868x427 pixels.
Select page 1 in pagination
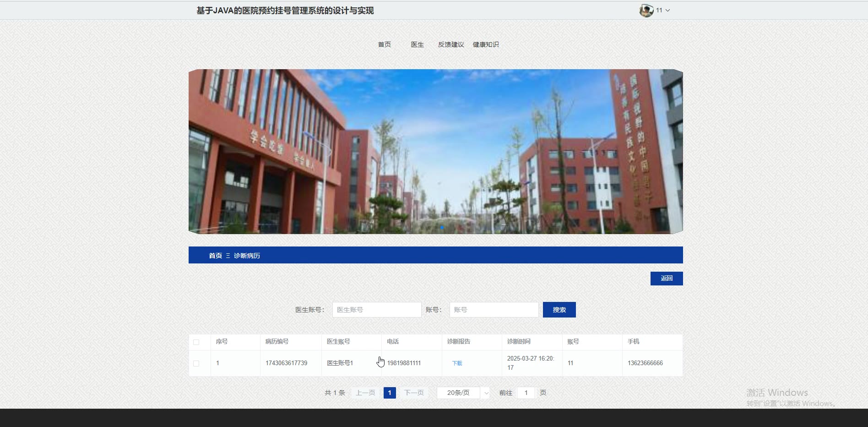[390, 393]
